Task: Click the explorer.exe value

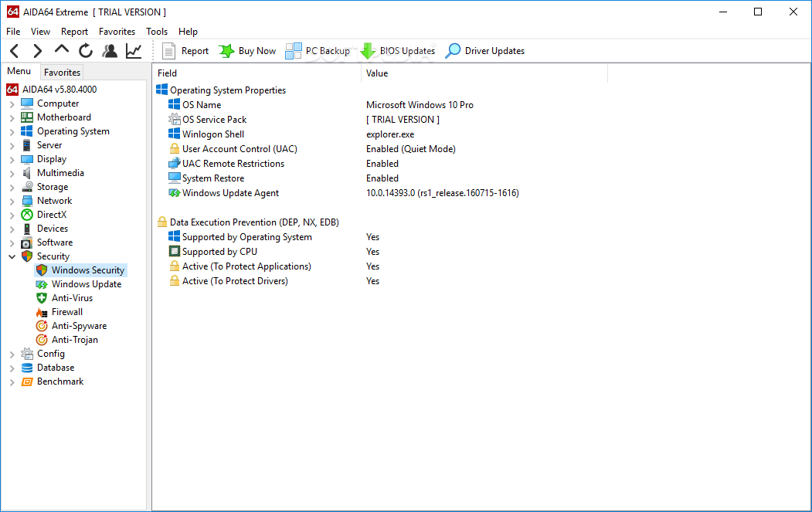Action: [x=390, y=134]
